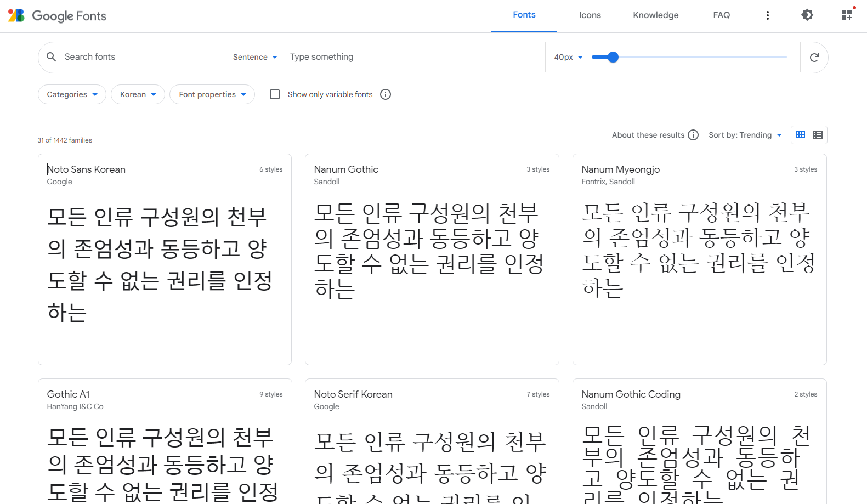The height and width of the screenshot is (504, 867).
Task: Open the more options menu (three dots)
Action: tap(768, 15)
